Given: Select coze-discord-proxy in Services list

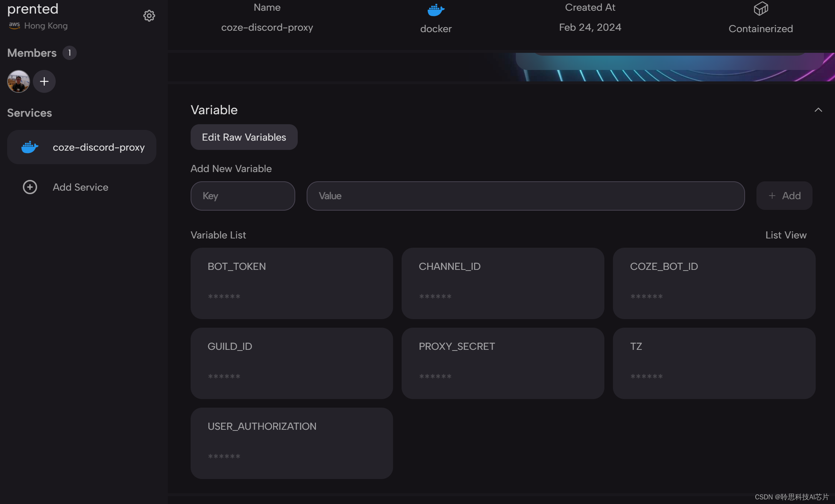Looking at the screenshot, I should [98, 147].
